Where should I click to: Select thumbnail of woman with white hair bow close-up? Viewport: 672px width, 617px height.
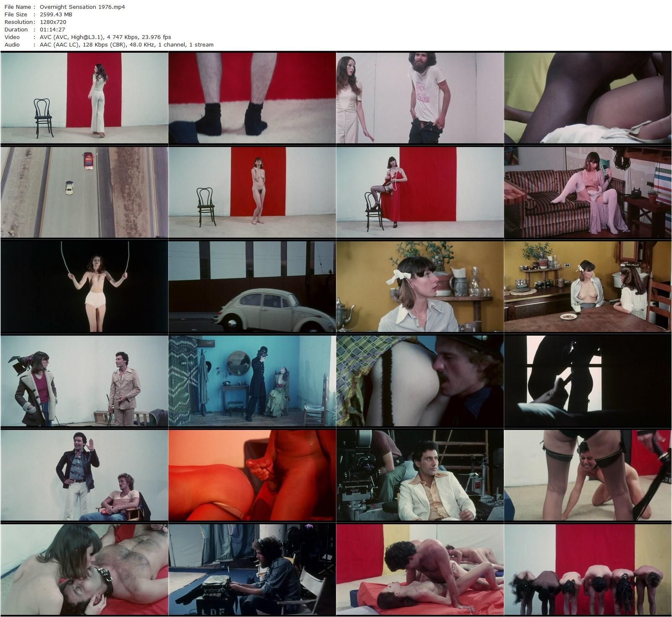point(419,286)
